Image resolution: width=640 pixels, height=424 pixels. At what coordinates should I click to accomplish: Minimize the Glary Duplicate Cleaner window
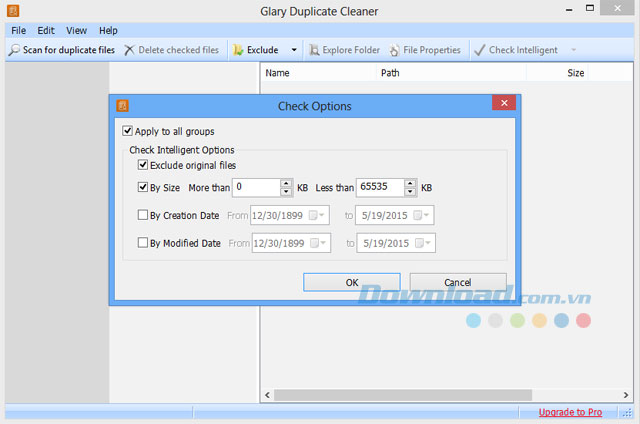[x=569, y=9]
